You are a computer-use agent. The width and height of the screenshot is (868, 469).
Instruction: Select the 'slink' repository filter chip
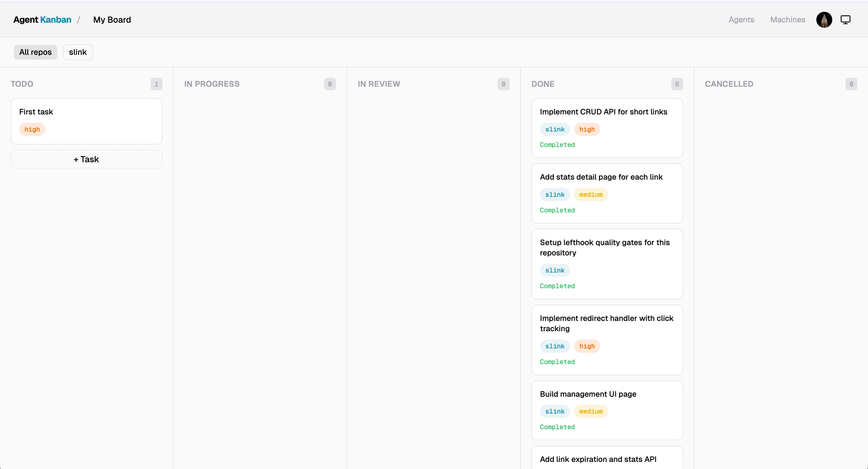78,52
